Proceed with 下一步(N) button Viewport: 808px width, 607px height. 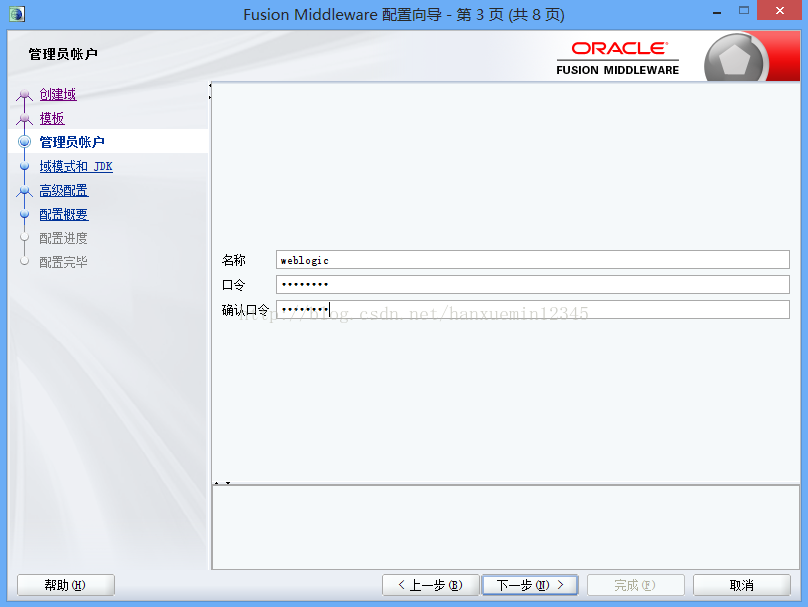coord(530,585)
